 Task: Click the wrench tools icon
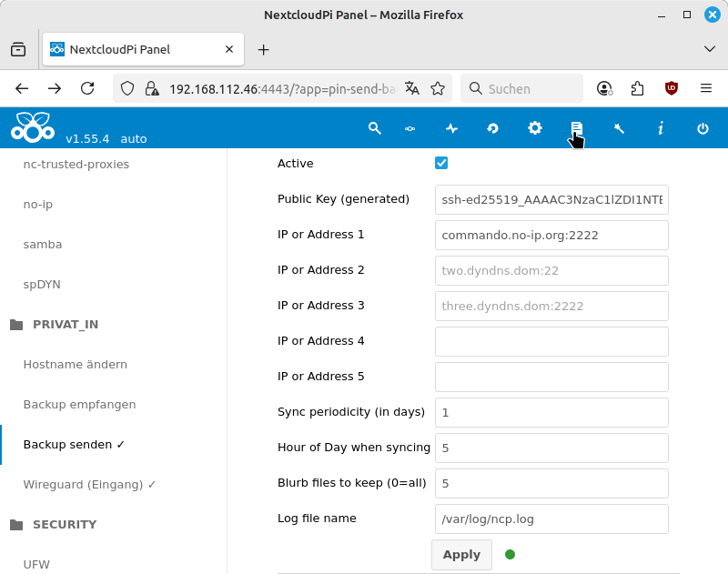619,128
